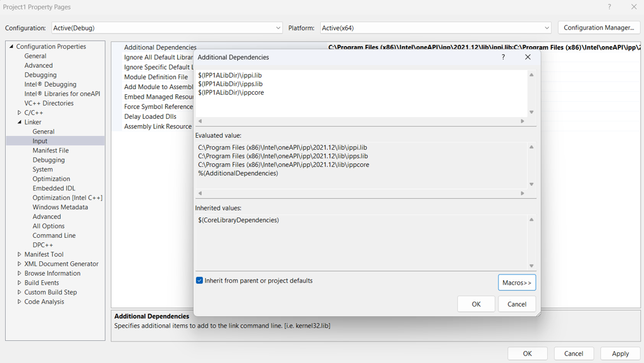Collapse the Linker tree node

click(20, 122)
